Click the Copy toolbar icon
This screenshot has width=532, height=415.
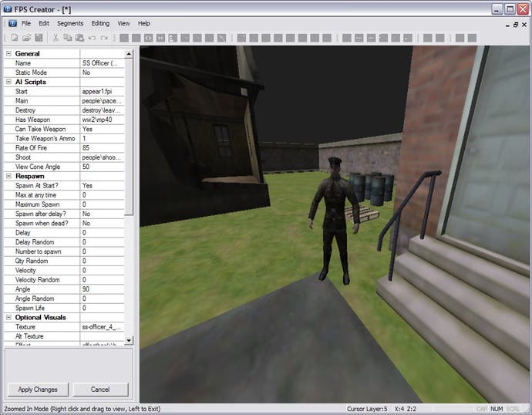tap(68, 38)
